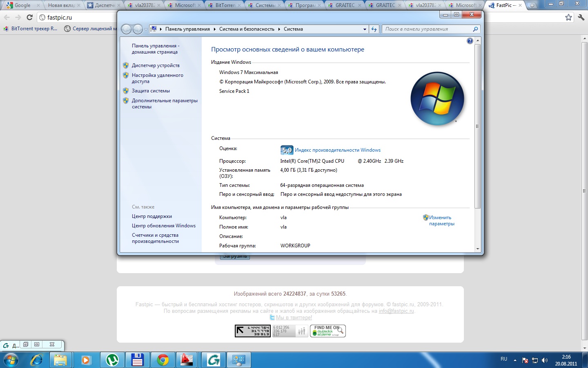Switch to FastPic tab
Image resolution: width=588 pixels, height=368 pixels.
click(505, 5)
